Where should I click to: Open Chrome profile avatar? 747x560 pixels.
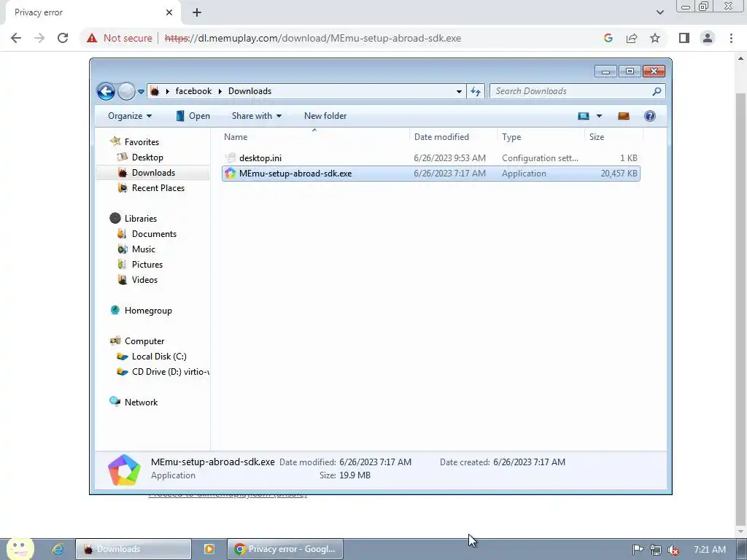(708, 38)
